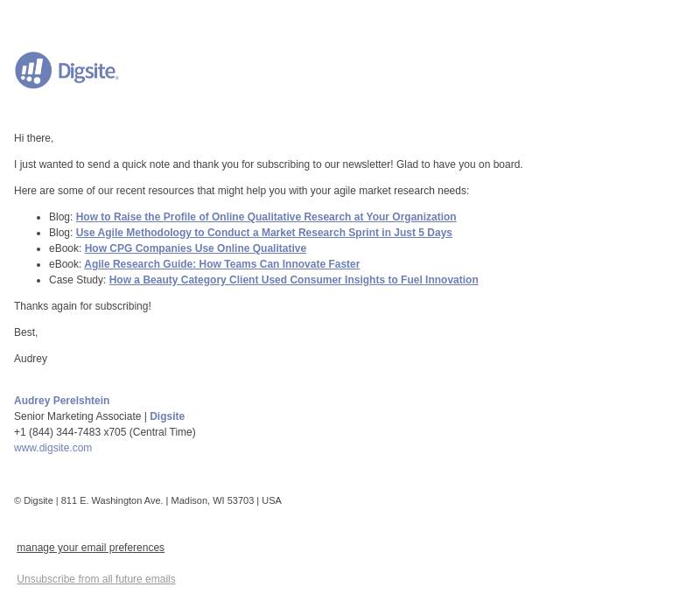Click the sentence thanking you for subscribing to newsletter
Image resolution: width=700 pixels, height=601 pixels.
tap(269, 164)
